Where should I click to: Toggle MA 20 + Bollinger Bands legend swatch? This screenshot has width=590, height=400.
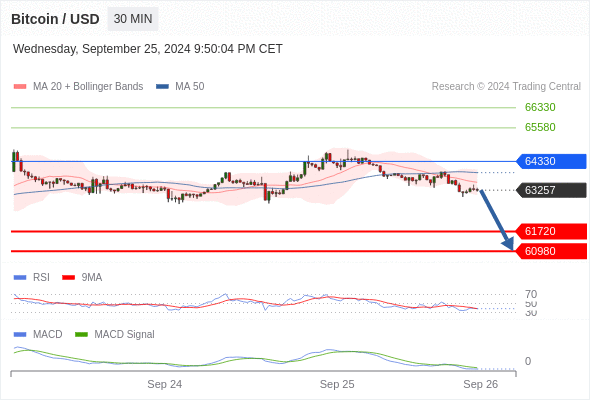20,87
